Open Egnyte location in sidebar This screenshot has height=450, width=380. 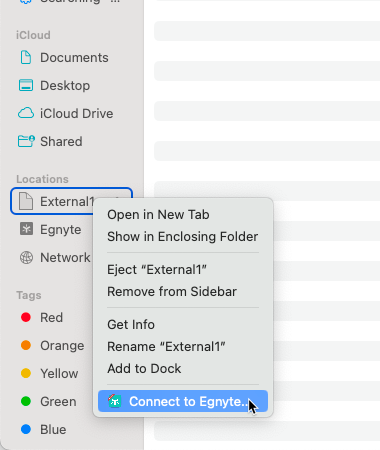tap(60, 230)
